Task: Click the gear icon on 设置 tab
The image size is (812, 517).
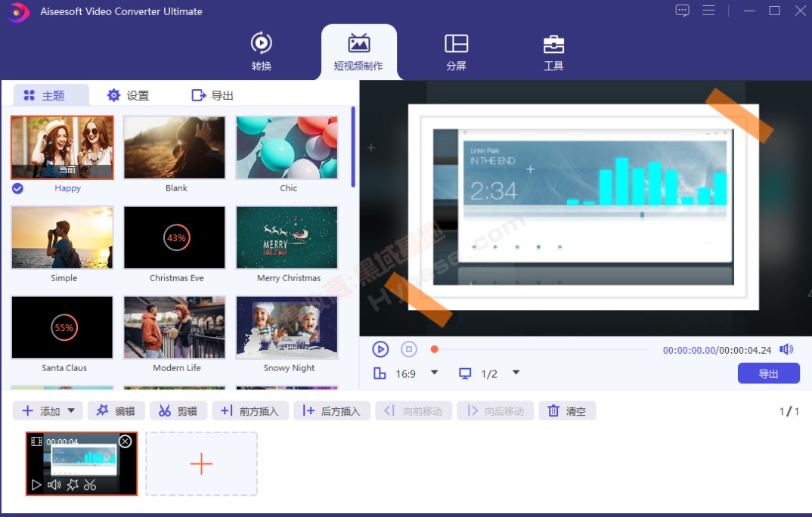Action: 113,95
